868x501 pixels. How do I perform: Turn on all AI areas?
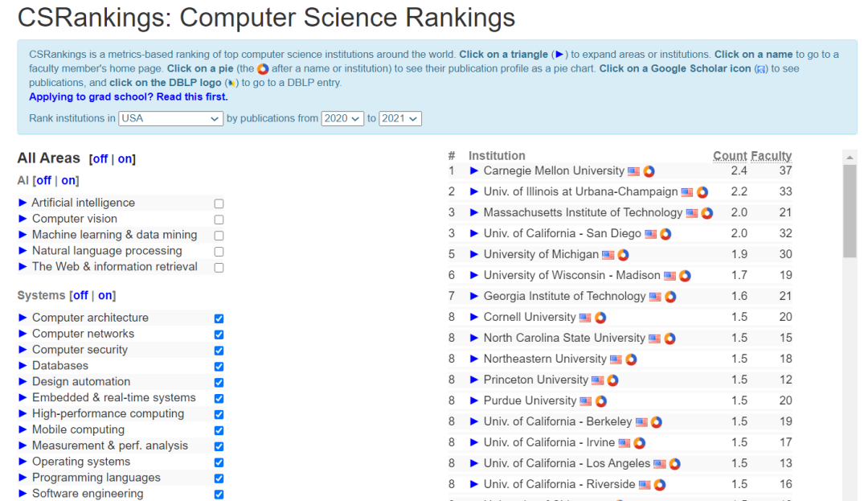point(68,180)
